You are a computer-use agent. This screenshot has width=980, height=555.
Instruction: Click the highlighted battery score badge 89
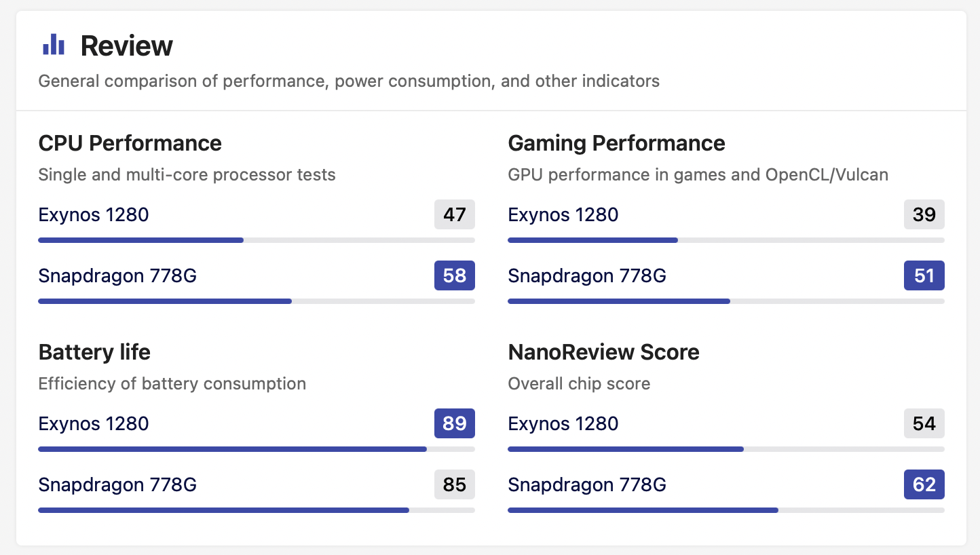455,423
